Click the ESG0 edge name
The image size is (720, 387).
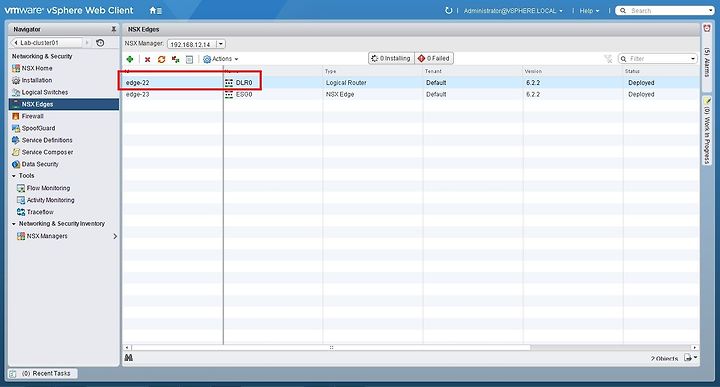(244, 94)
